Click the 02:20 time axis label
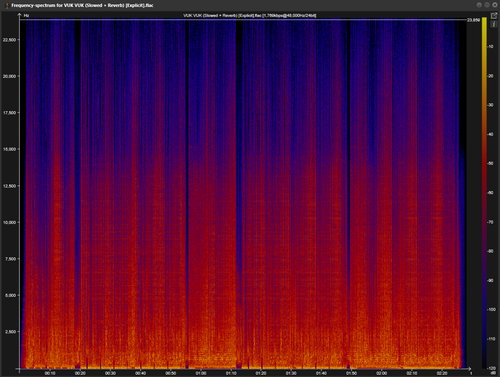The image size is (500, 377). pyautogui.click(x=442, y=373)
